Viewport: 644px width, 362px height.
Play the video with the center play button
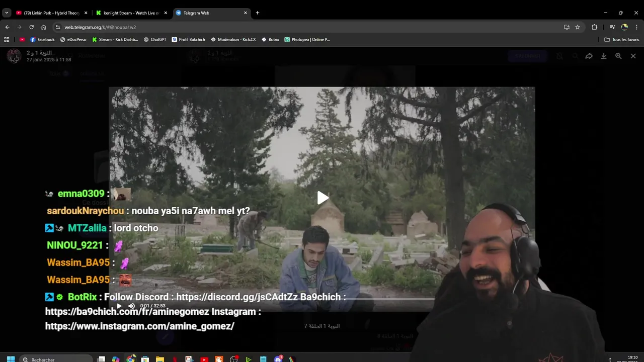[323, 198]
